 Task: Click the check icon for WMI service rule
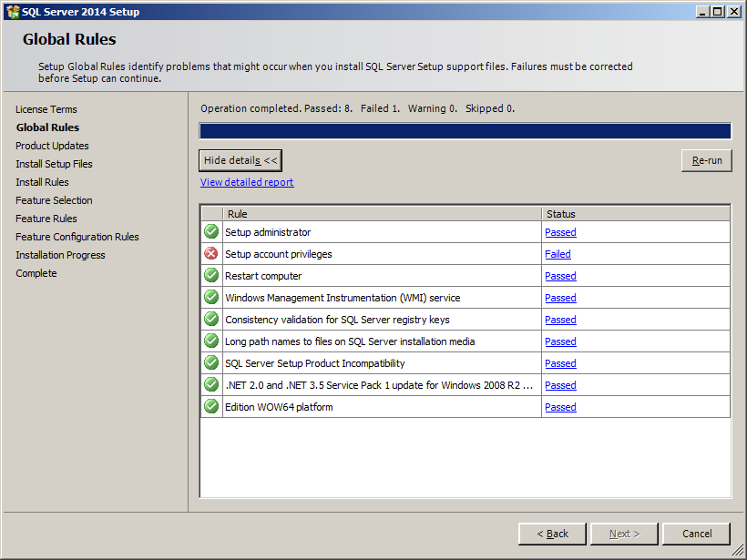point(211,297)
